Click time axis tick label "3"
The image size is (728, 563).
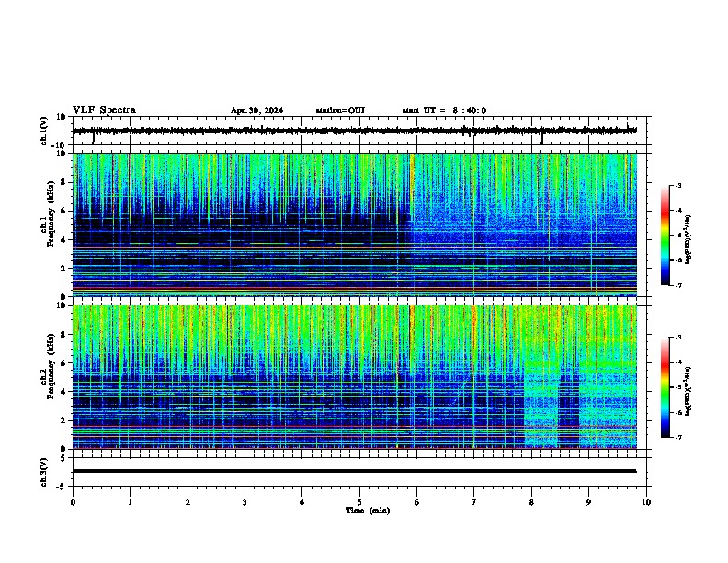245,502
